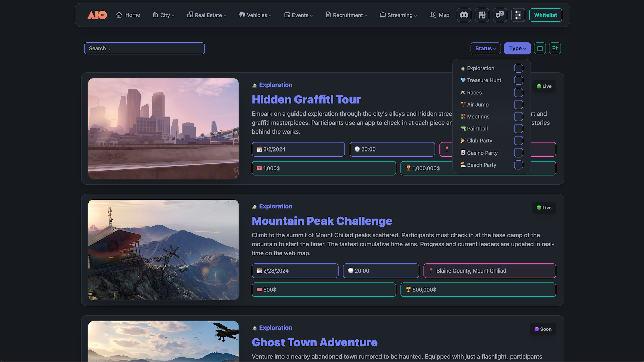
Task: Click the Whitelist button
Action: 545,15
